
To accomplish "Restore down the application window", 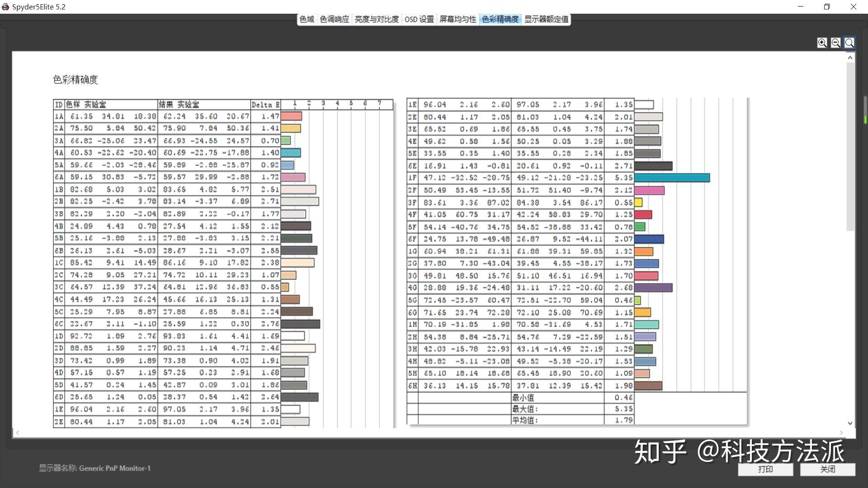I will [827, 7].
